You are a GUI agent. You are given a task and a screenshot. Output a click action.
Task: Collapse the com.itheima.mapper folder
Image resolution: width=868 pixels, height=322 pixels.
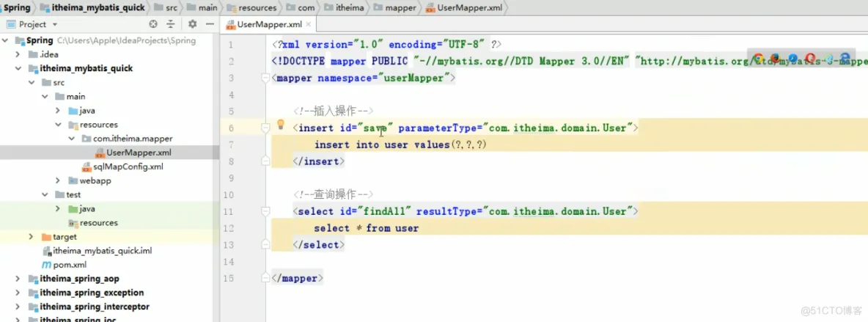tap(72, 139)
